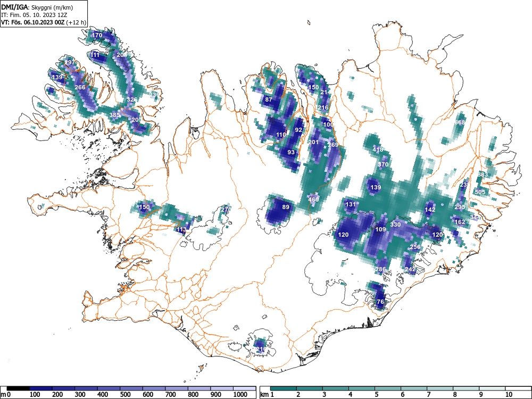532x399 pixels.
Task: Select the visibility value 460
Action: [x=313, y=199]
